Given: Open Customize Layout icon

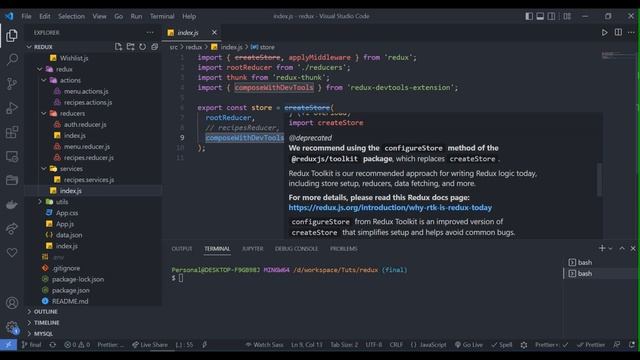Looking at the screenshot, I should point(567,16).
